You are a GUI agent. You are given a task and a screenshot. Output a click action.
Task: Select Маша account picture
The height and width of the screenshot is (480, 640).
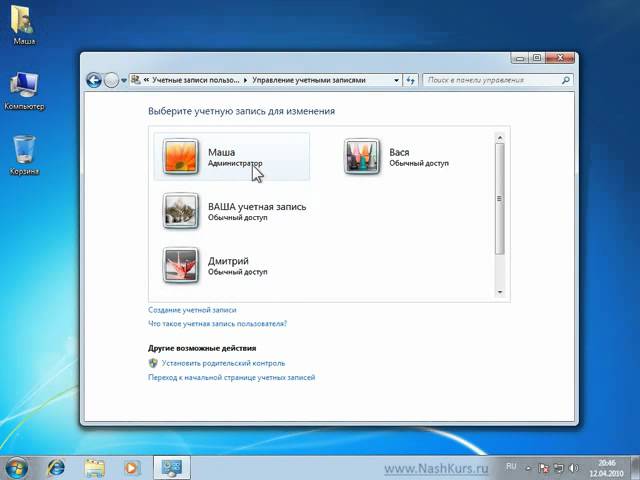[180, 156]
